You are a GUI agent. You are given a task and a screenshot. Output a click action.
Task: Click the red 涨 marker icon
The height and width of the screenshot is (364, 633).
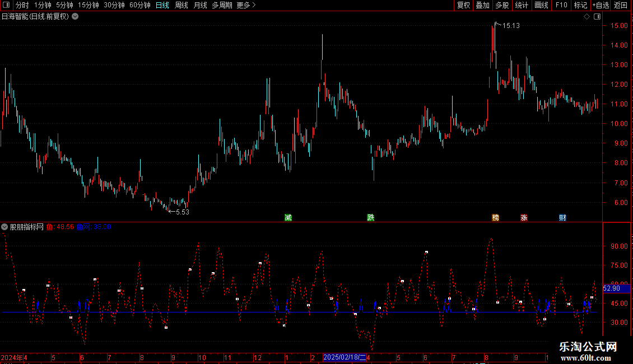pos(524,217)
